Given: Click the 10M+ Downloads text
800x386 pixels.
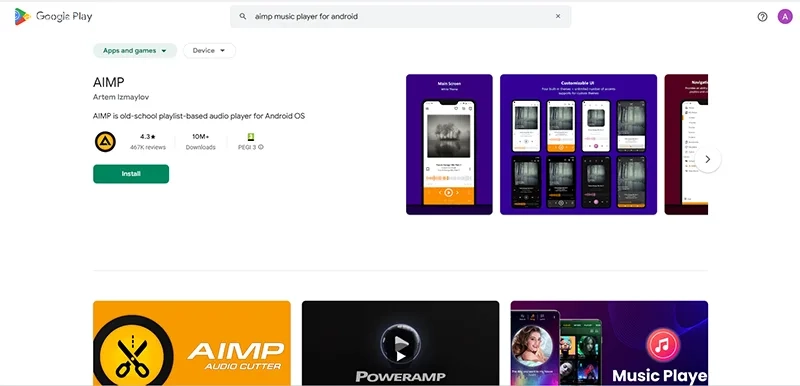Looking at the screenshot, I should [201, 142].
